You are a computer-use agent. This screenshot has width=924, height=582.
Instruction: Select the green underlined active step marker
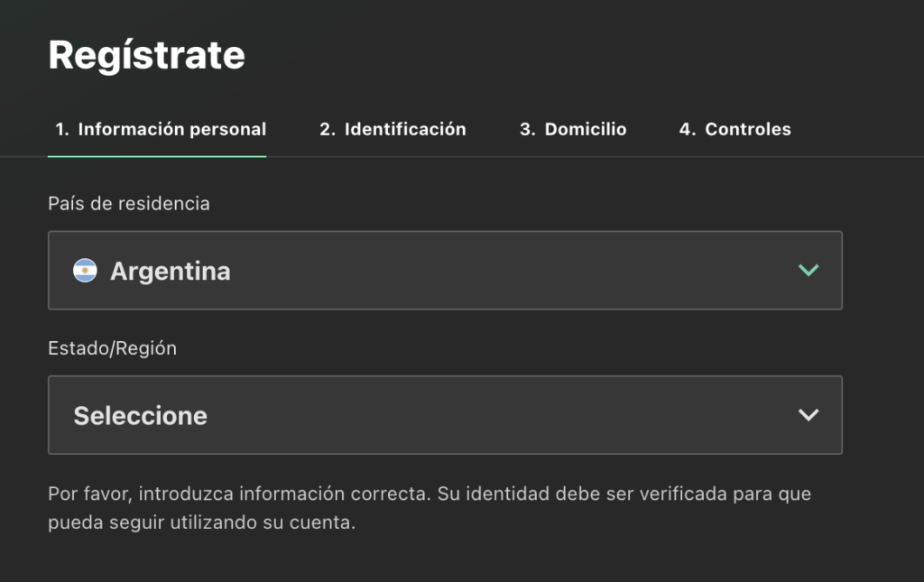pyautogui.click(x=157, y=154)
